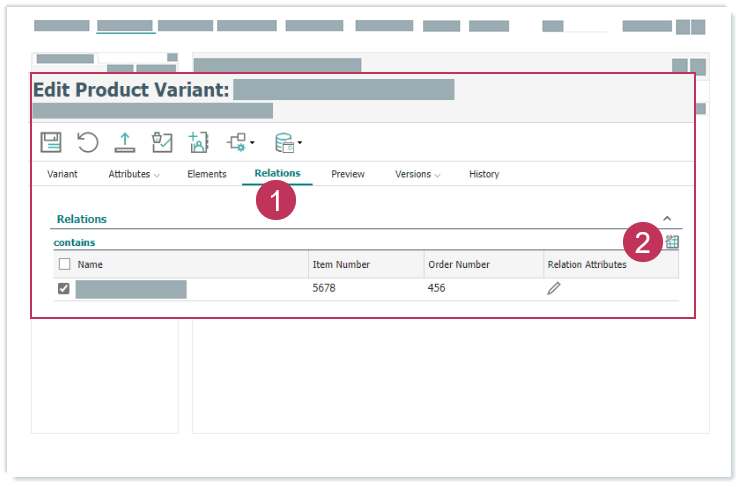Click the upload arrow toolbar icon

coord(125,142)
